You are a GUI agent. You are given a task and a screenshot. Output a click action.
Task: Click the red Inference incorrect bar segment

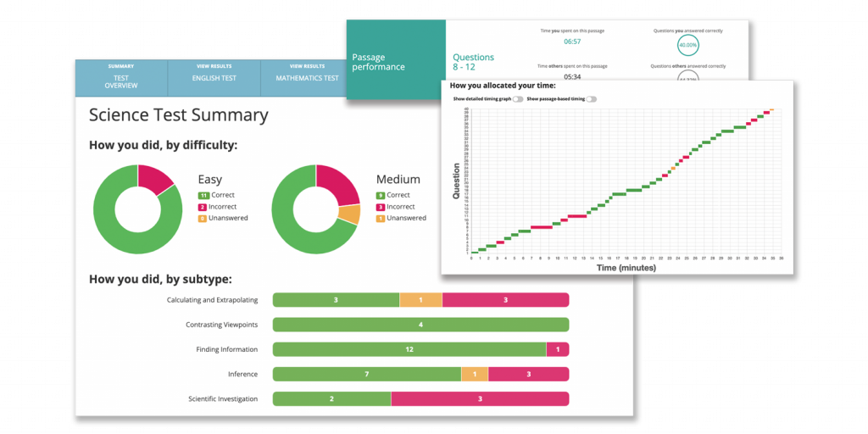coord(528,374)
